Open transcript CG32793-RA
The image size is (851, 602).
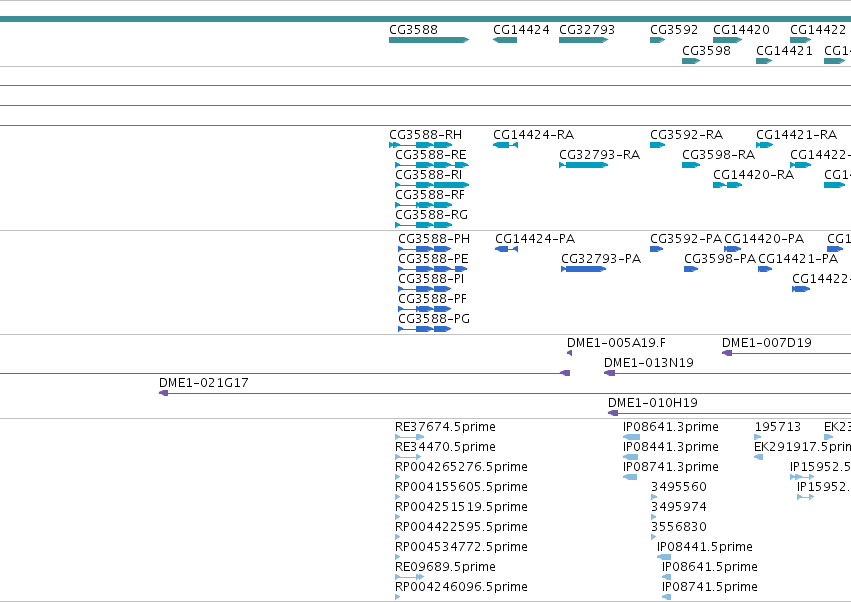click(583, 165)
